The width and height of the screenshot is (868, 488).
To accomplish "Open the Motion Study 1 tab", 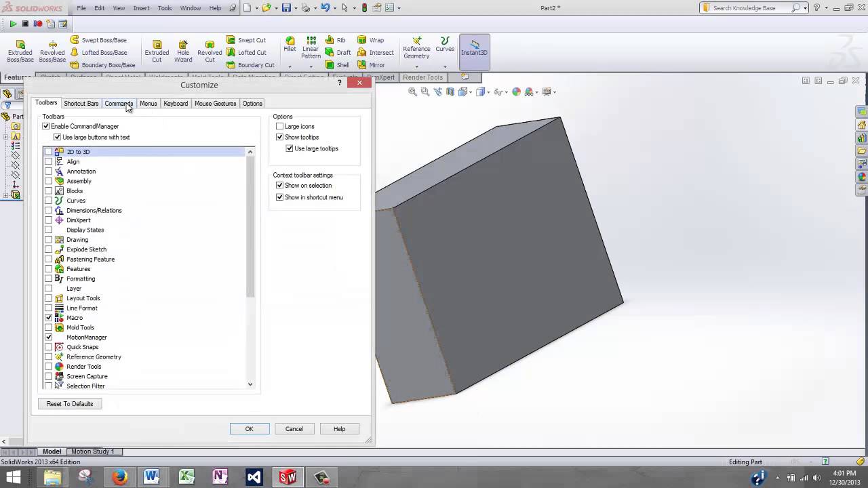I will point(93,451).
